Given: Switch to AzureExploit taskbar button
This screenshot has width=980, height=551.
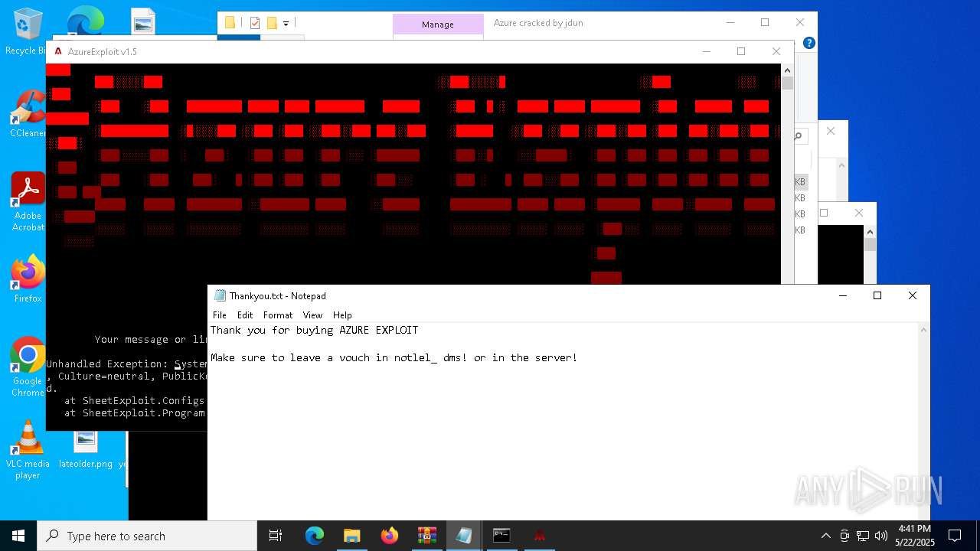Looking at the screenshot, I should click(x=539, y=536).
